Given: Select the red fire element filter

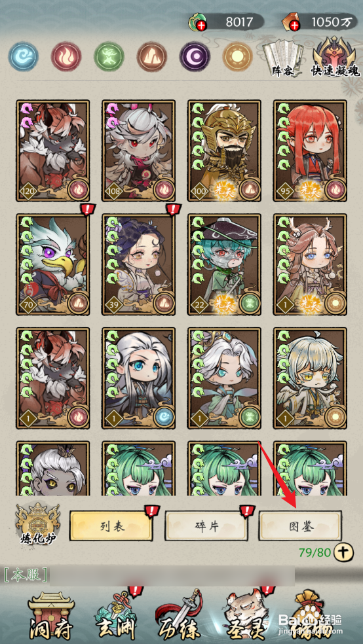Looking at the screenshot, I should pos(66,57).
